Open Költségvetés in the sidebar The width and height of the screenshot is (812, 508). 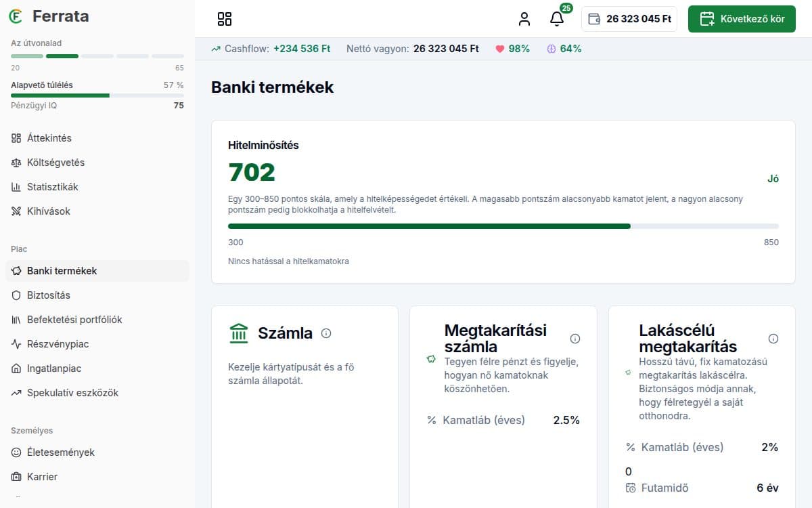97,163
